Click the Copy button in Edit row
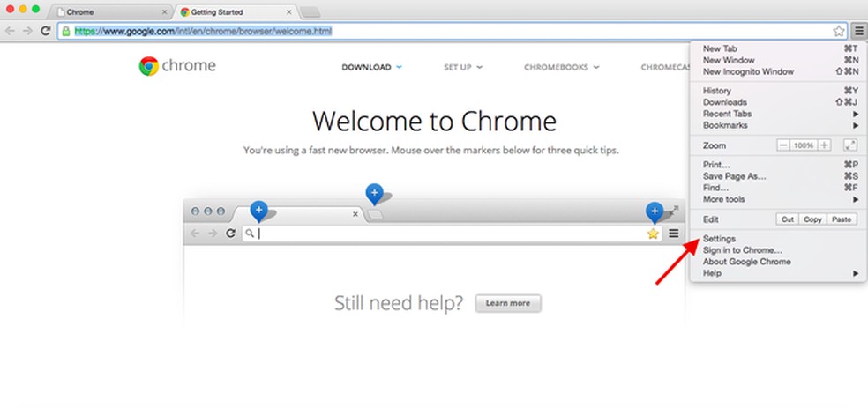 click(812, 219)
